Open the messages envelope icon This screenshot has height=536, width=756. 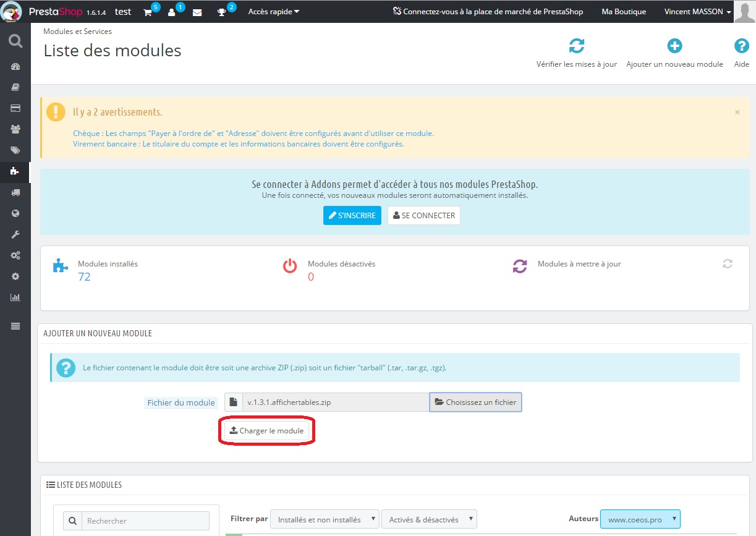tap(197, 12)
